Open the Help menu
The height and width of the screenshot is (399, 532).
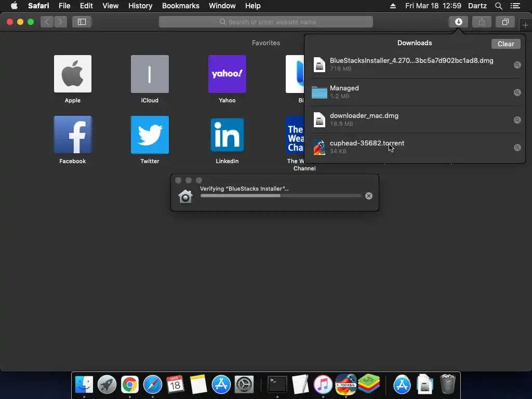[x=253, y=6]
